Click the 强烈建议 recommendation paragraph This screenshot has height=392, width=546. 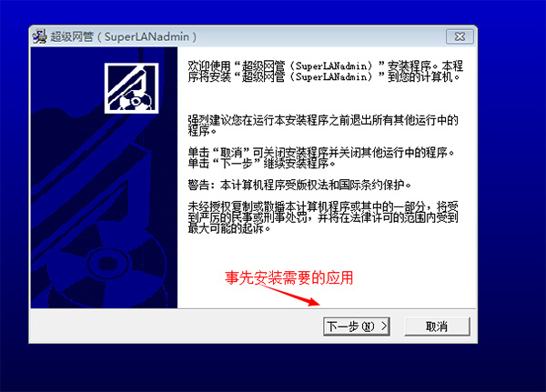tap(323, 126)
